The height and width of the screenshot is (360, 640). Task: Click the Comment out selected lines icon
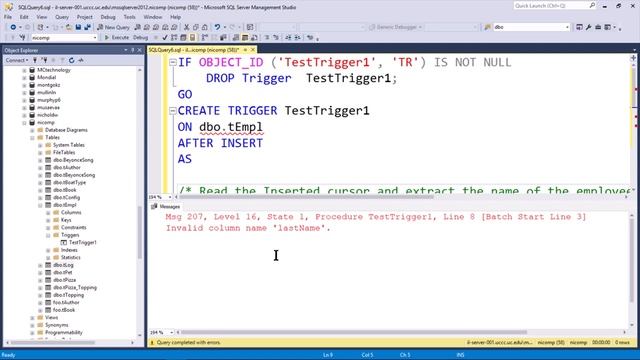tap(267, 38)
